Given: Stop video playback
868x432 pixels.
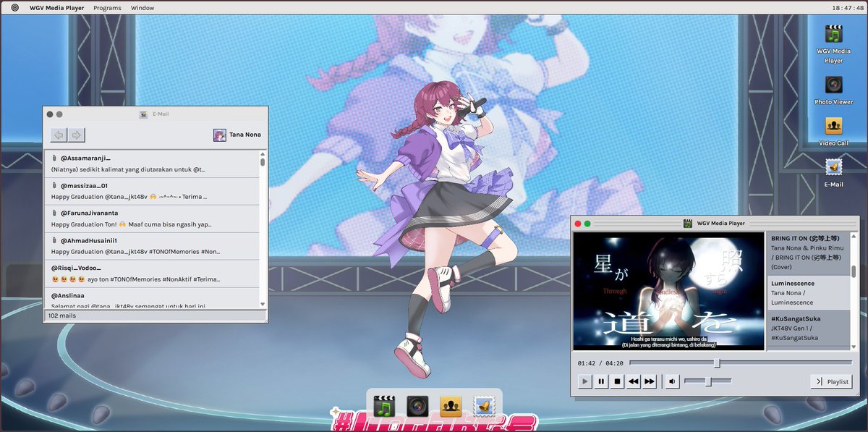Looking at the screenshot, I should coord(617,381).
